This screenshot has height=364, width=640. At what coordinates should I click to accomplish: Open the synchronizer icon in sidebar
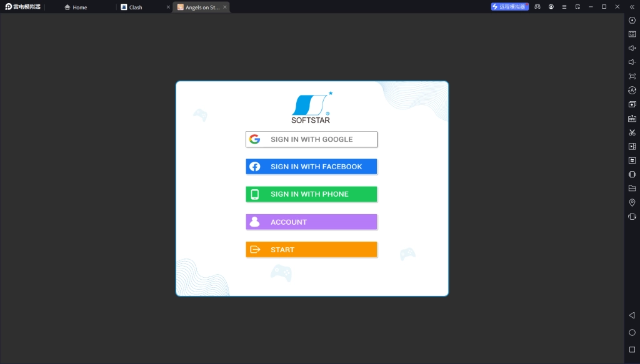[x=632, y=160]
